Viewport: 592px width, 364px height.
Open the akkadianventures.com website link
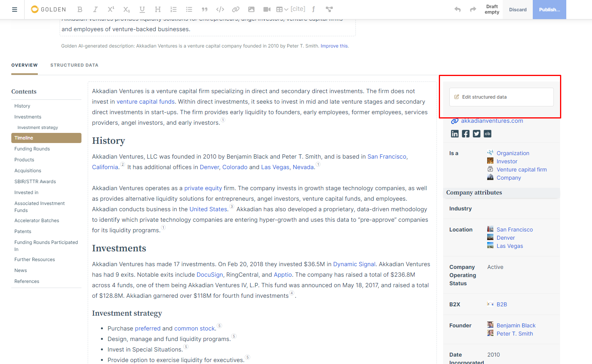[492, 121]
